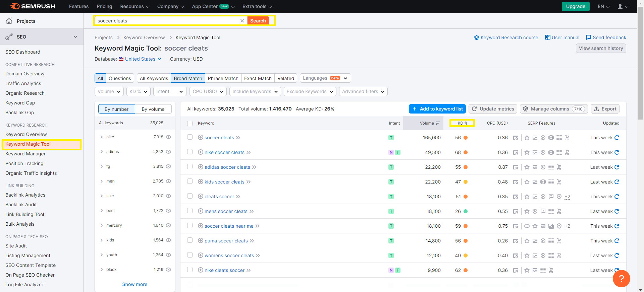
Task: Click Update metrics button
Action: click(x=493, y=109)
